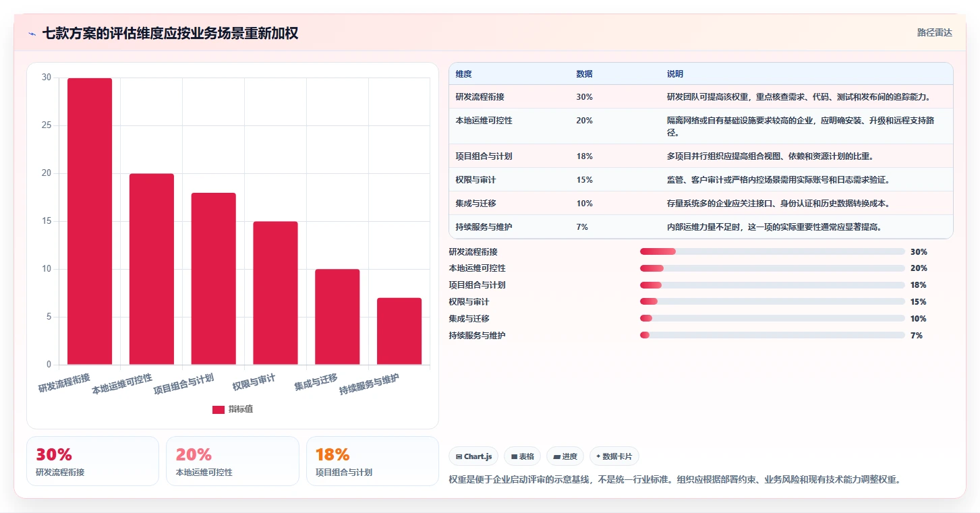This screenshot has width=980, height=513.
Task: Click the 15 tick on the y-axis
Action: (x=47, y=221)
